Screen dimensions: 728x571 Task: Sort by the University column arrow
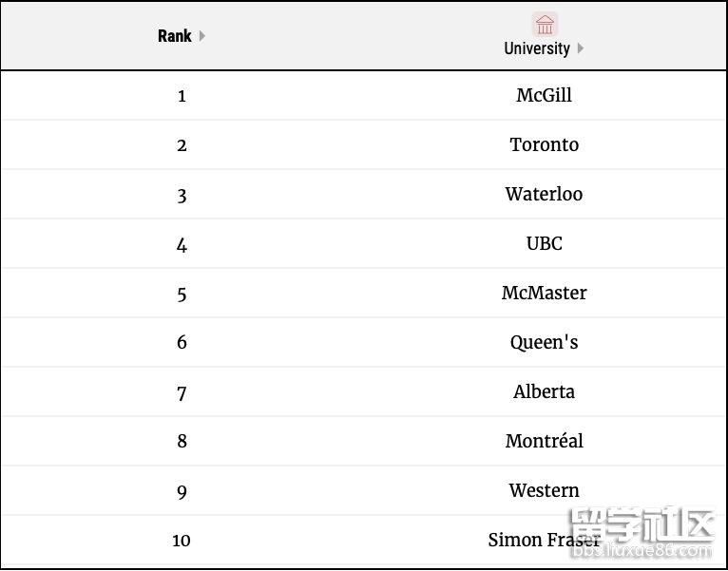[581, 48]
